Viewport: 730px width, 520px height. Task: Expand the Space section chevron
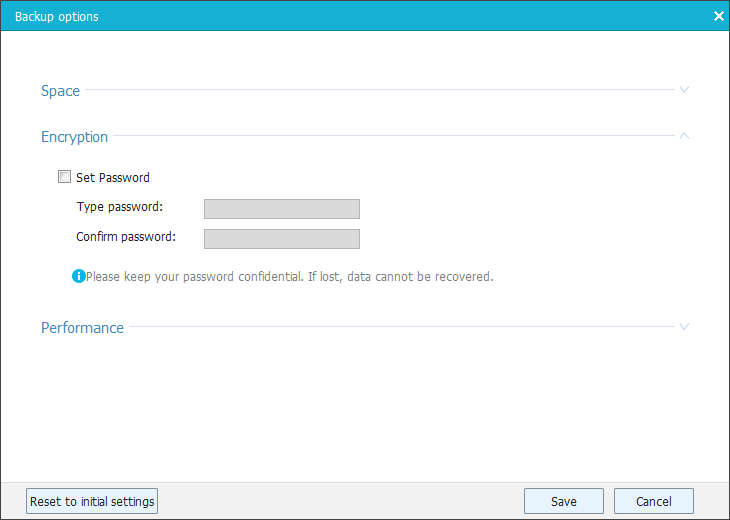pos(685,90)
